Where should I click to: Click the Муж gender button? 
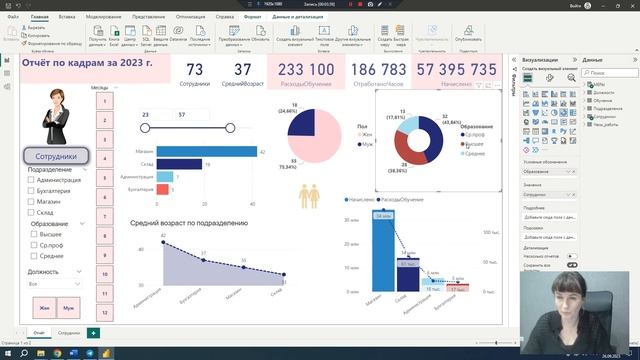(68, 308)
